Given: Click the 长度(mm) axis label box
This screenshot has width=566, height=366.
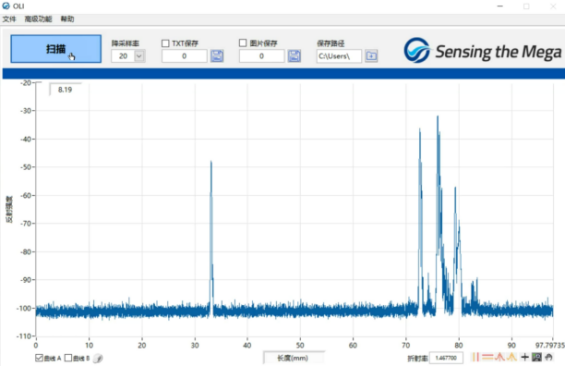Looking at the screenshot, I should point(293,358).
